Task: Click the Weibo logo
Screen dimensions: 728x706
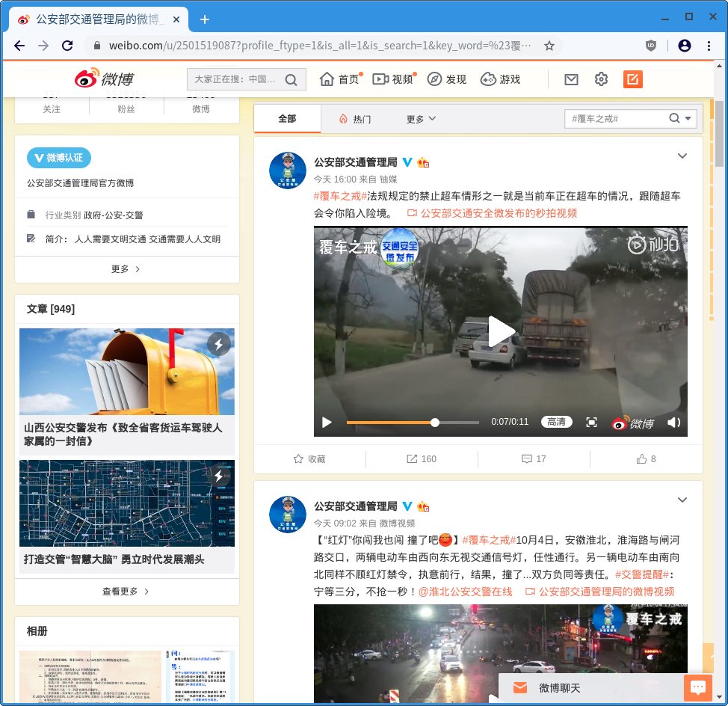Action: coord(105,79)
